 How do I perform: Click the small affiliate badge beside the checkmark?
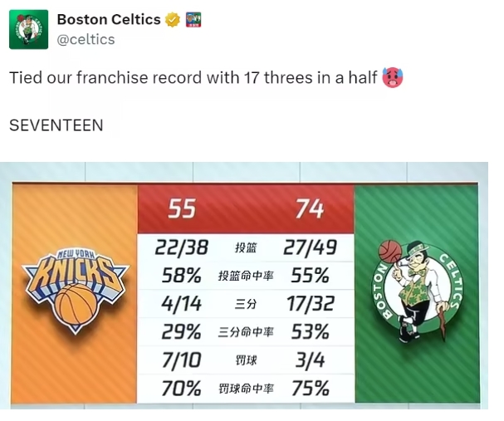pyautogui.click(x=193, y=19)
